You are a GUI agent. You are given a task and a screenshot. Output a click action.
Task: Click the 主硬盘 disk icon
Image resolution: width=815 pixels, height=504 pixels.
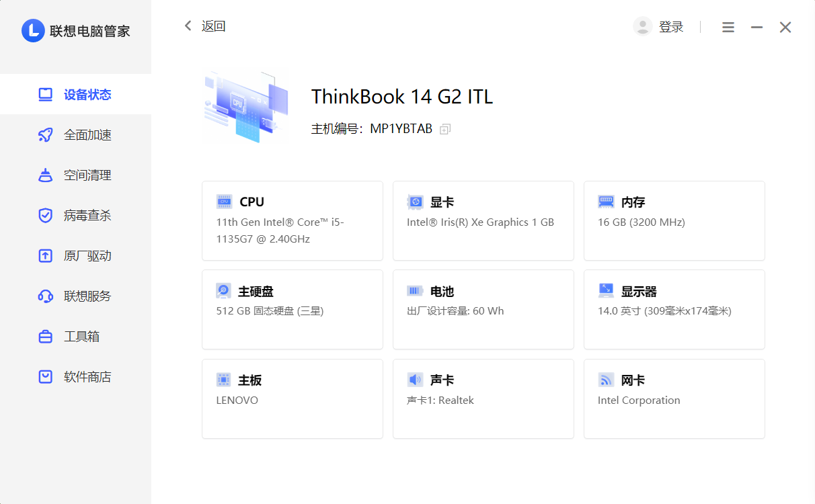[223, 291]
